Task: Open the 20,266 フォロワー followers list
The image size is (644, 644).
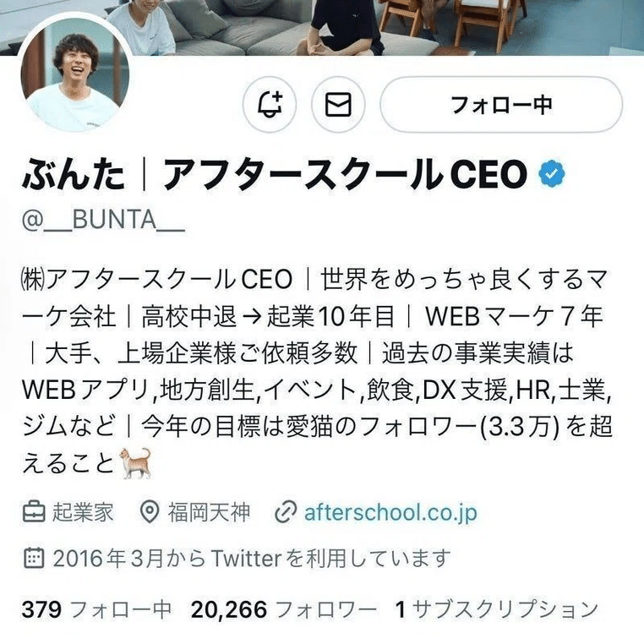Action: pyautogui.click(x=283, y=609)
